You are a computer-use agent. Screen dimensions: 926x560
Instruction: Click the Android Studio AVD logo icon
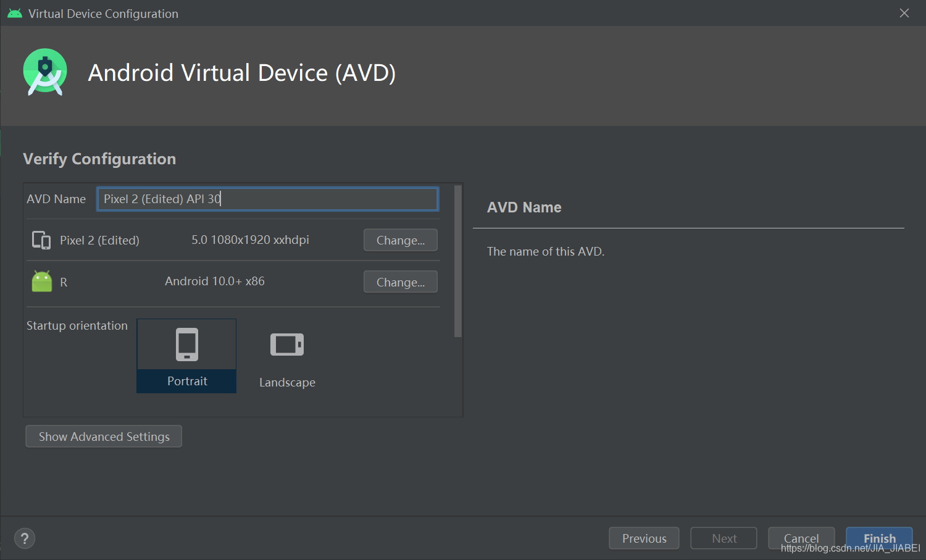tap(45, 72)
